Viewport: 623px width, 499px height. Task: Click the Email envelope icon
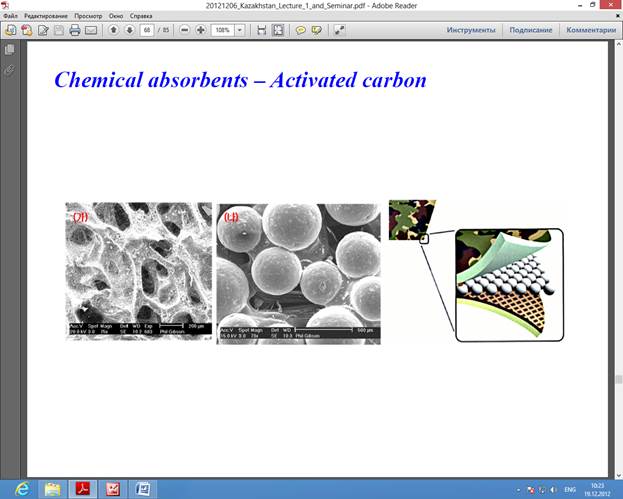click(x=90, y=30)
